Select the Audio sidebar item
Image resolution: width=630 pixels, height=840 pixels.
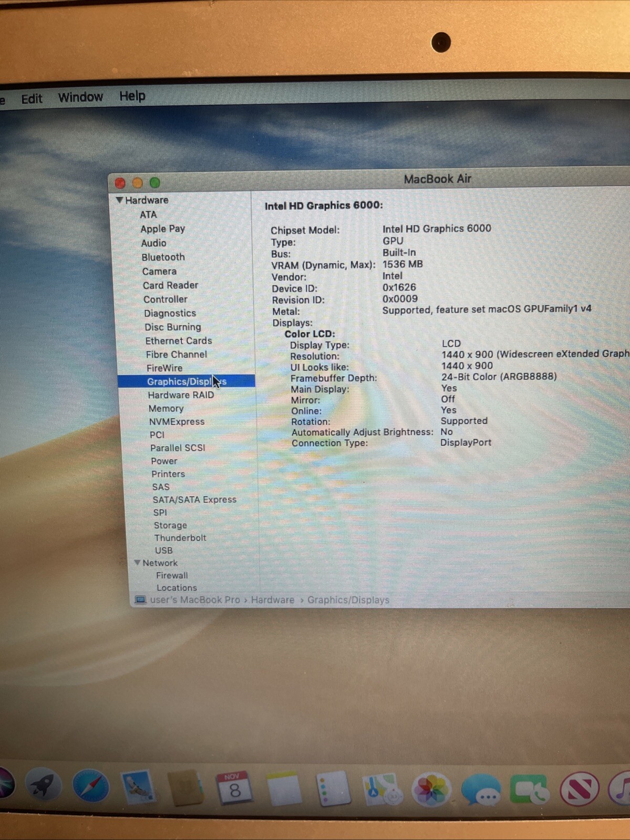(x=153, y=243)
